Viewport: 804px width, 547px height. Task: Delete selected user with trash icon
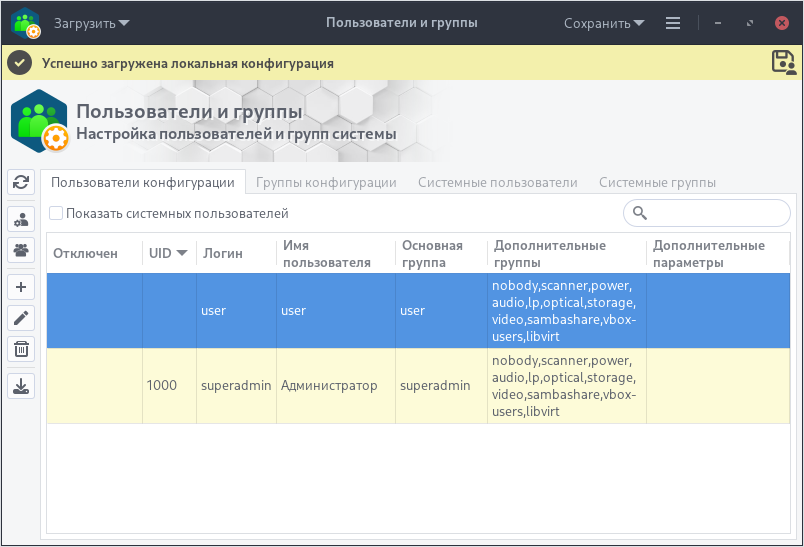(22, 348)
